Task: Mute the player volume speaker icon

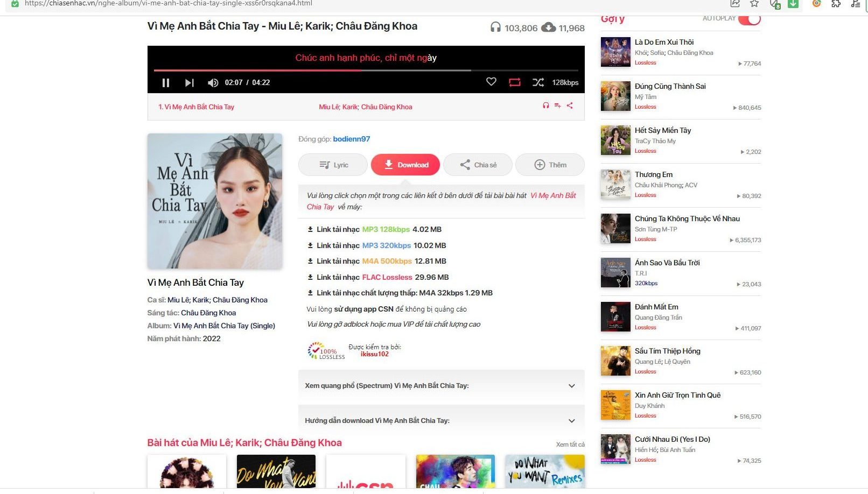Action: pos(213,83)
